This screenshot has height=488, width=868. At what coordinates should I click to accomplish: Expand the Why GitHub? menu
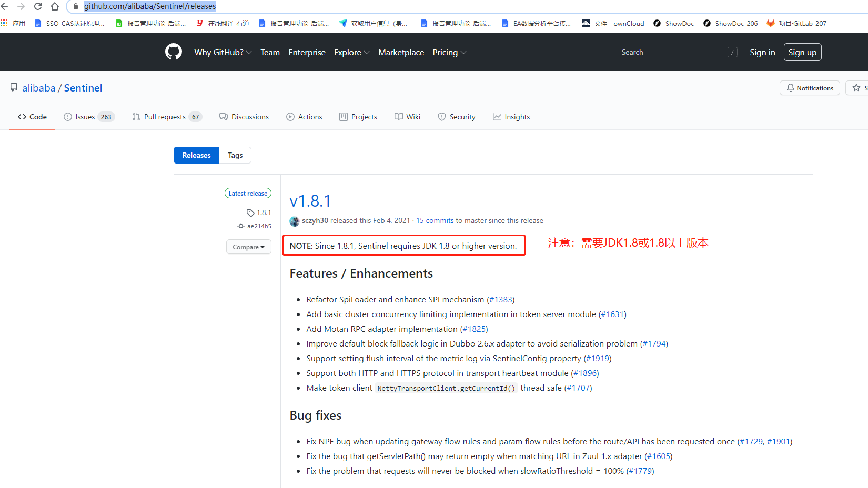(x=223, y=52)
